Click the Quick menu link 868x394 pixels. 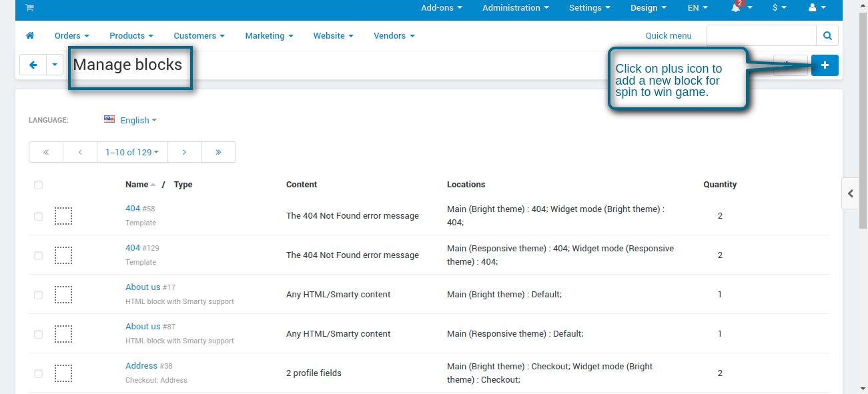(668, 35)
